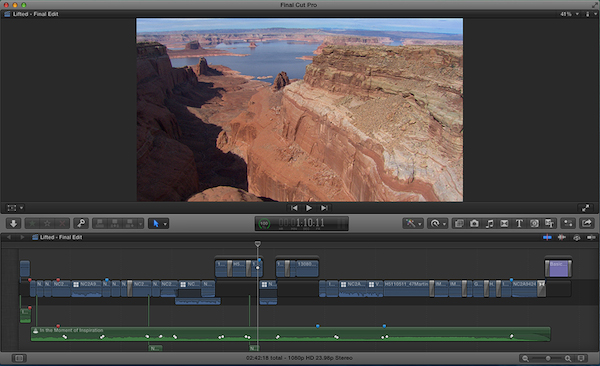Viewport: 600px width, 366px height.
Task: Show the Music and Sound browser
Action: pyautogui.click(x=489, y=223)
